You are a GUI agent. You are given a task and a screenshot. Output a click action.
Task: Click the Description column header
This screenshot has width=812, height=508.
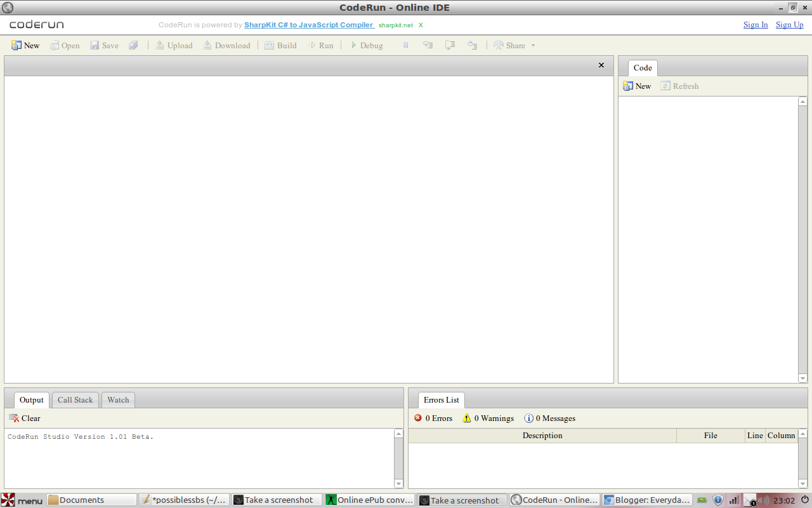tap(542, 436)
